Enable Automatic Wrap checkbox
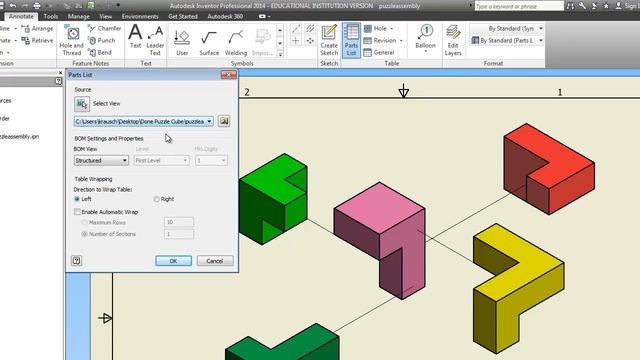 click(77, 212)
